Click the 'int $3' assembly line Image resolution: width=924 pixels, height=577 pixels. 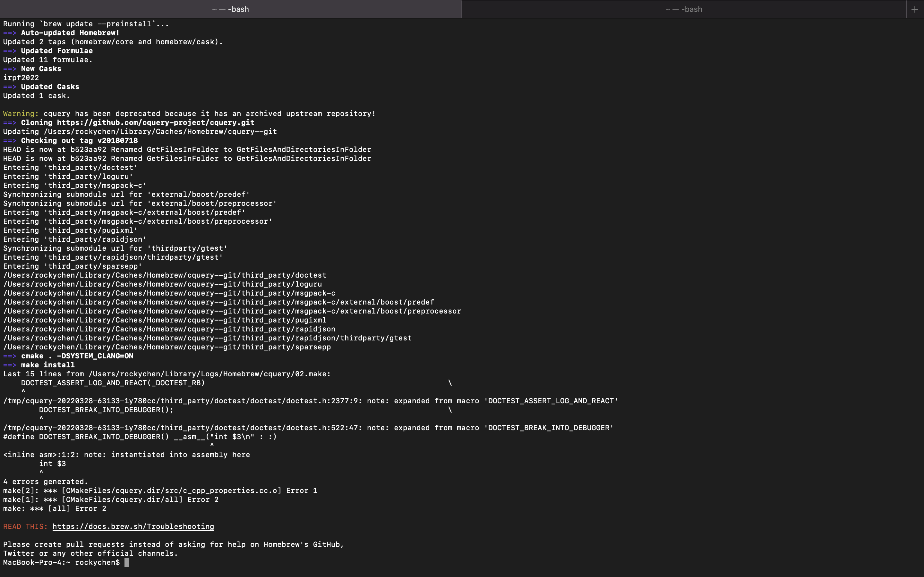52,464
